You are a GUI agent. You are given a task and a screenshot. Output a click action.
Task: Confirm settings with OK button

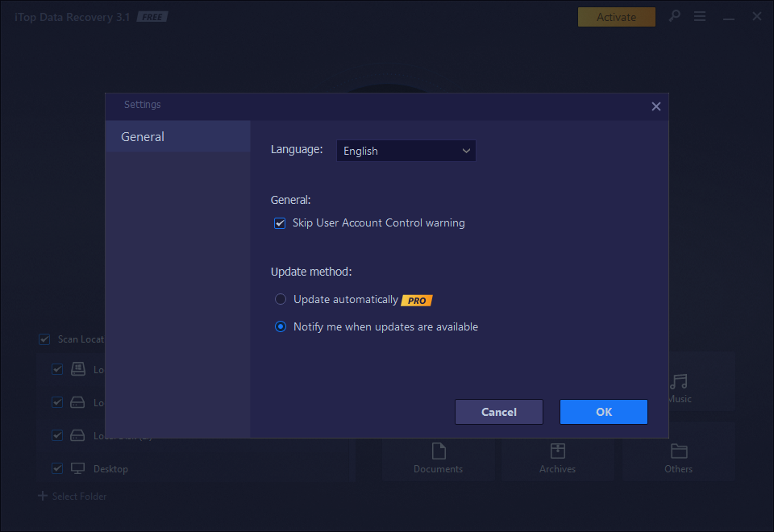pyautogui.click(x=603, y=412)
